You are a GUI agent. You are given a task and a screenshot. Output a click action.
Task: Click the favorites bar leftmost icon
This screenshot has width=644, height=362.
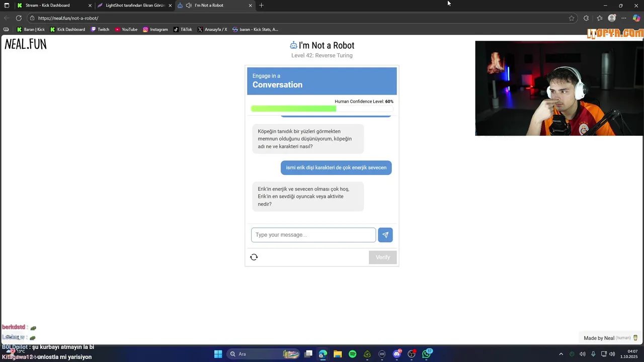click(6, 30)
